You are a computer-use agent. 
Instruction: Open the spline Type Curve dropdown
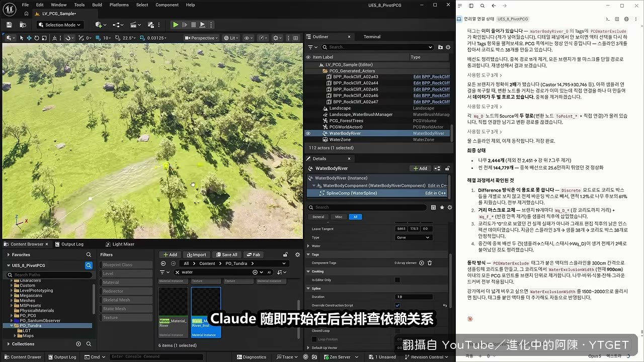pyautogui.click(x=414, y=237)
